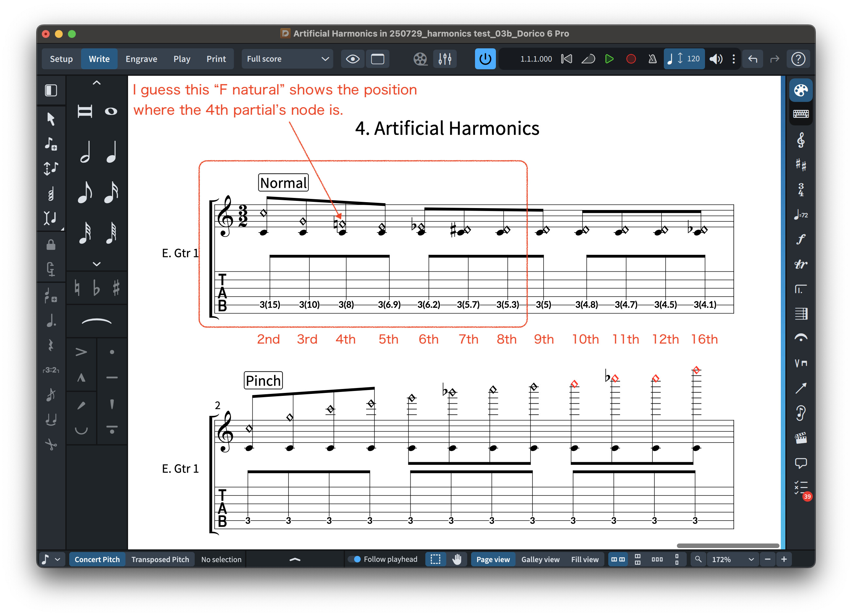Screen dimensions: 852x616
Task: Toggle the activate project power button
Action: [485, 59]
